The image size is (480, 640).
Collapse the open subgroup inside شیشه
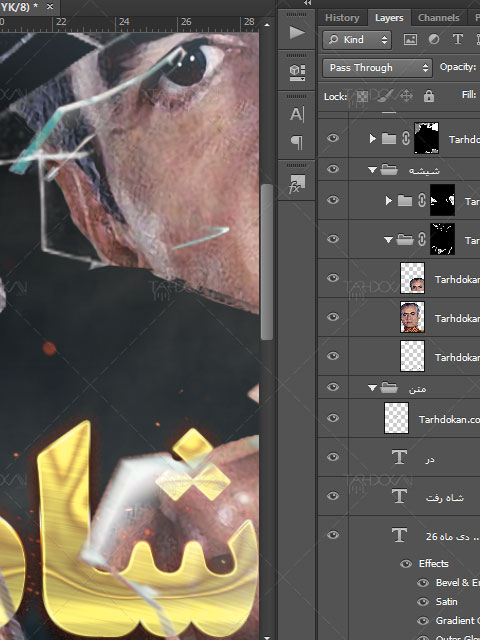point(388,240)
